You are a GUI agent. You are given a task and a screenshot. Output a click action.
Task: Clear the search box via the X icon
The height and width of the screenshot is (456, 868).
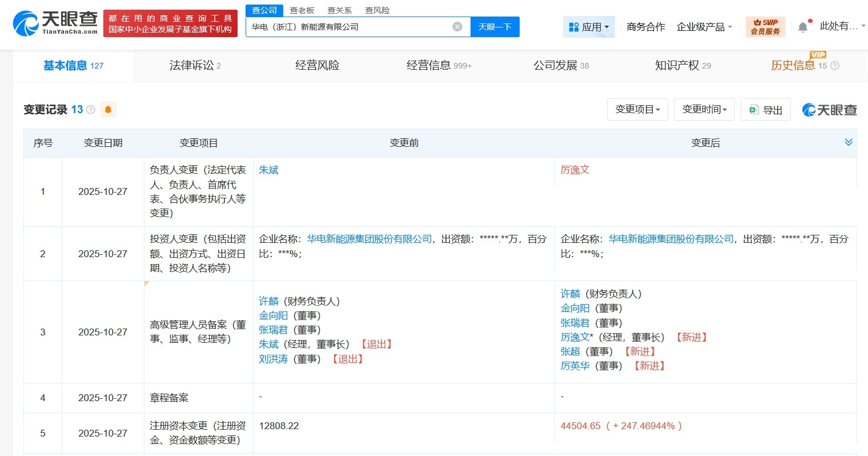coord(456,26)
